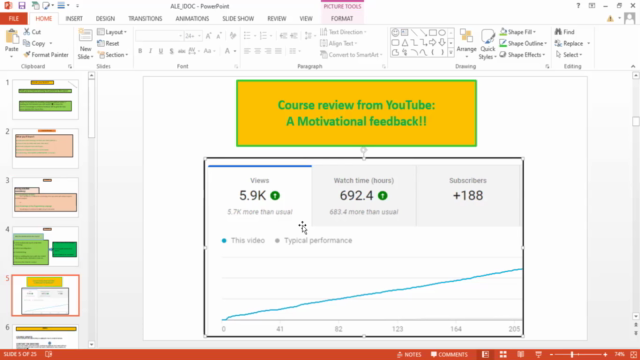Toggle Align Right paragraph alignment
This screenshot has height=360, width=640.
[x=268, y=51]
